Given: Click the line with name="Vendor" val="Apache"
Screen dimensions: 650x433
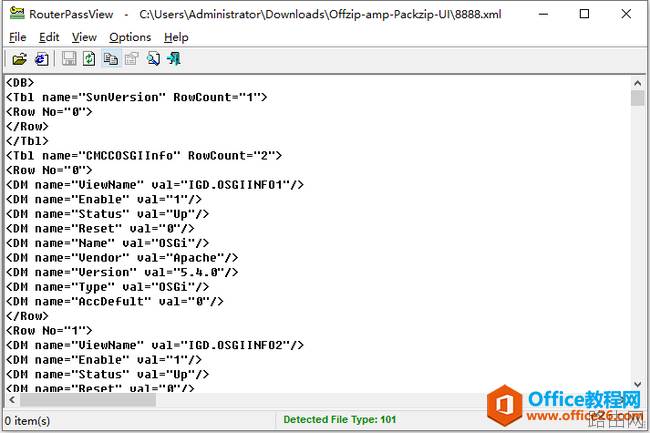Looking at the screenshot, I should click(122, 257).
